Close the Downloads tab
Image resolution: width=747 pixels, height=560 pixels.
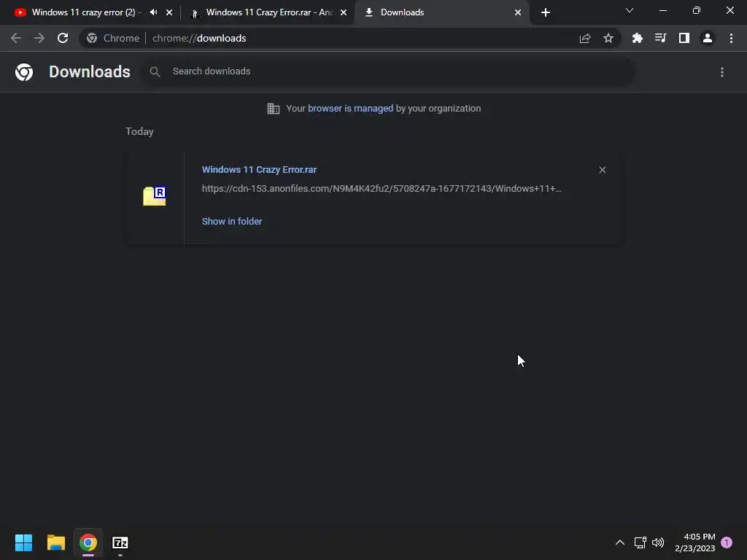tap(518, 13)
